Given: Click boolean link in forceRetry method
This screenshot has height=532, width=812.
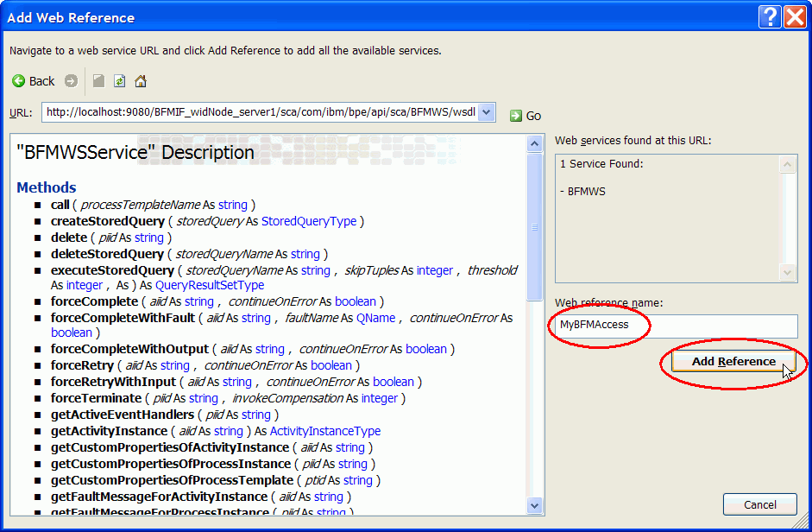Looking at the screenshot, I should pyautogui.click(x=330, y=365).
